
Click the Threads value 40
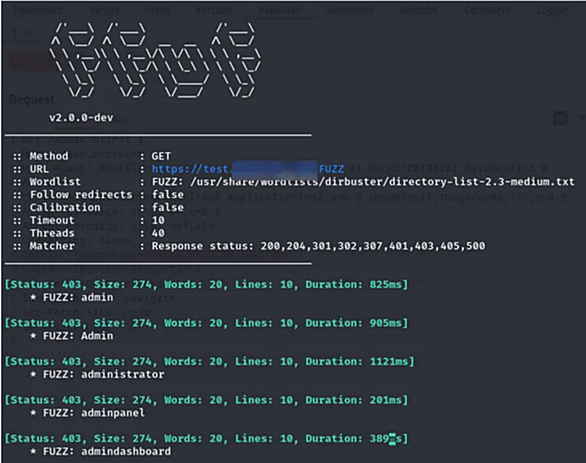158,233
